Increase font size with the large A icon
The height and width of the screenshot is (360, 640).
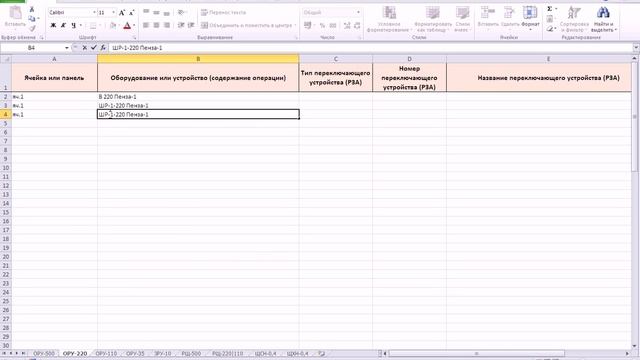point(122,13)
